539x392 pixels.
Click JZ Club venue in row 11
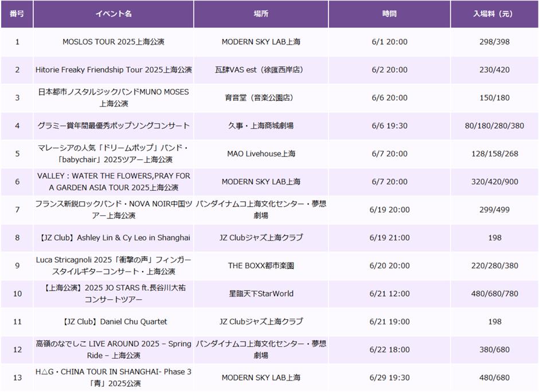[x=261, y=322]
